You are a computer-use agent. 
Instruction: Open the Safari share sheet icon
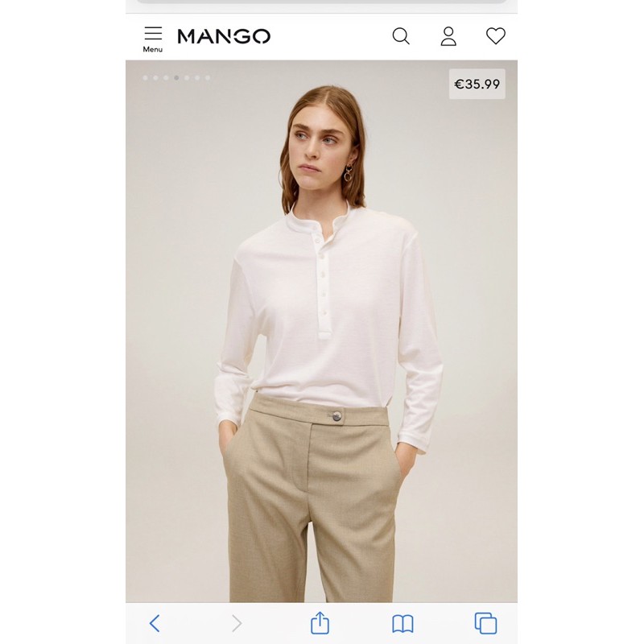click(x=320, y=622)
